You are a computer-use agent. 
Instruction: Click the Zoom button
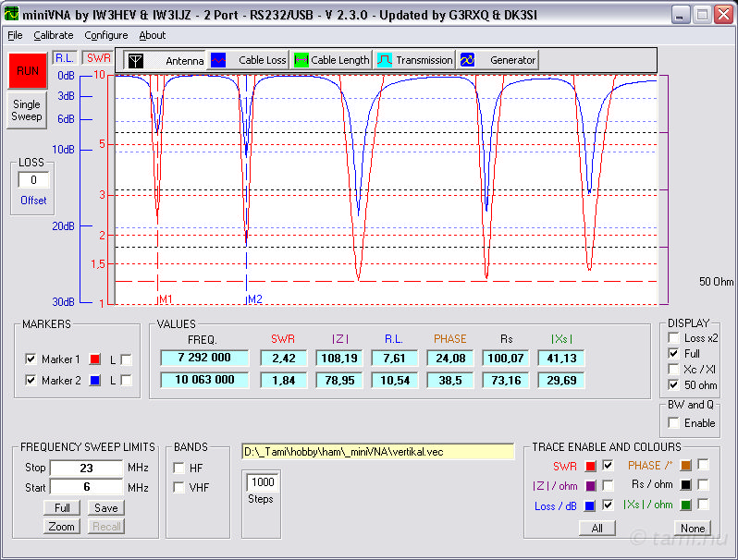(x=61, y=526)
